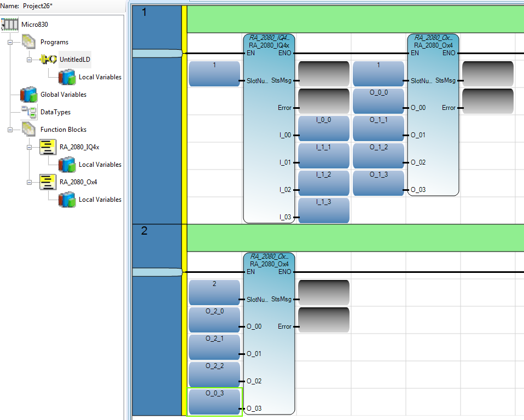The height and width of the screenshot is (420, 524).
Task: Select the I_0_0 variable block
Action: pyautogui.click(x=323, y=129)
